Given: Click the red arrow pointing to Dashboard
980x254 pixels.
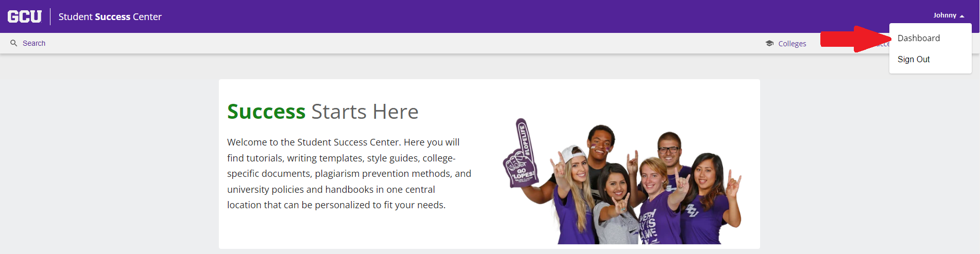Looking at the screenshot, I should [x=856, y=39].
